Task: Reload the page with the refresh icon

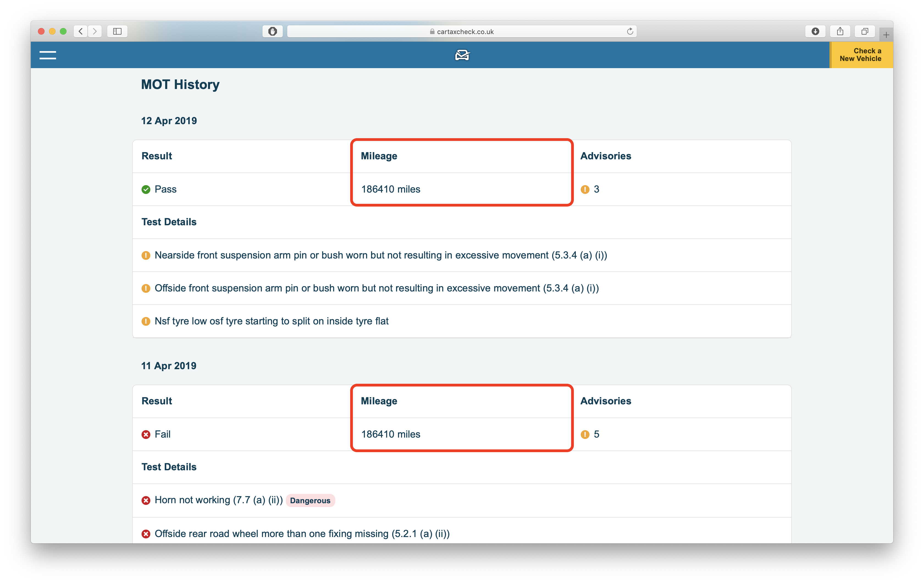Action: 630,31
